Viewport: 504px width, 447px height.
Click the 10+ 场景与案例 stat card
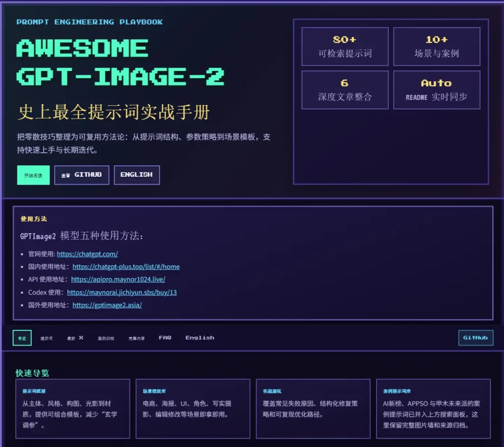coord(437,47)
